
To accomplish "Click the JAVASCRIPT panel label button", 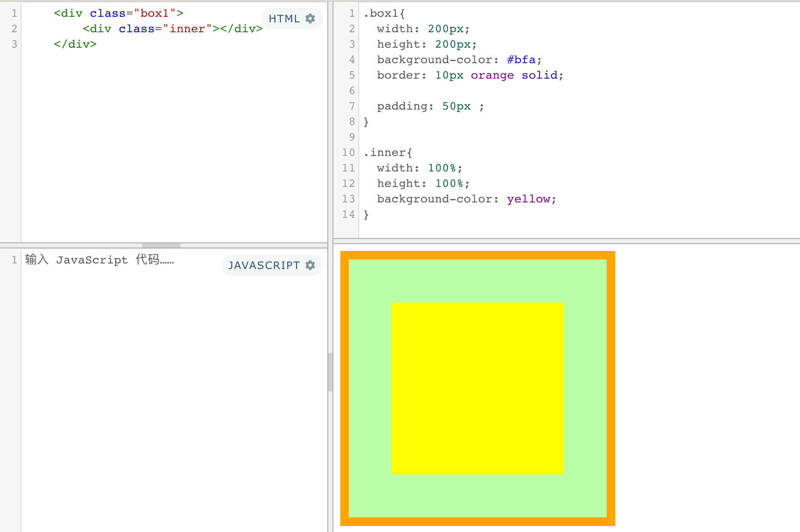I will click(x=272, y=265).
